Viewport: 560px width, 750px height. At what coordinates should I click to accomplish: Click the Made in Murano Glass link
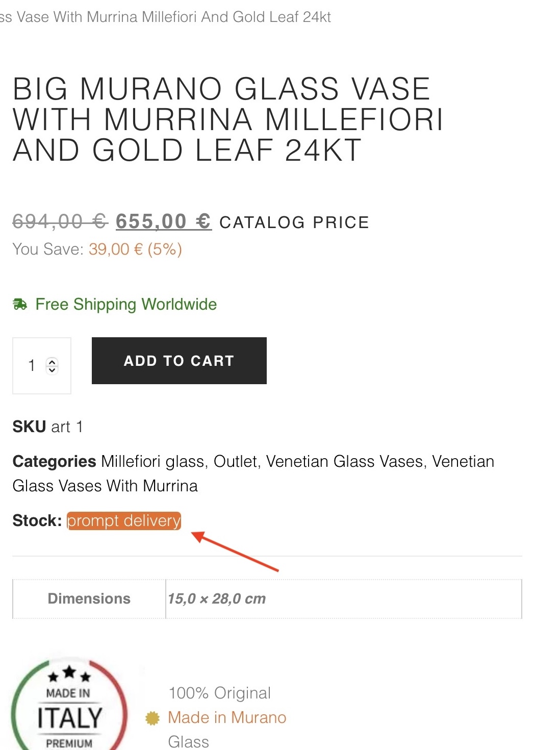point(226,717)
